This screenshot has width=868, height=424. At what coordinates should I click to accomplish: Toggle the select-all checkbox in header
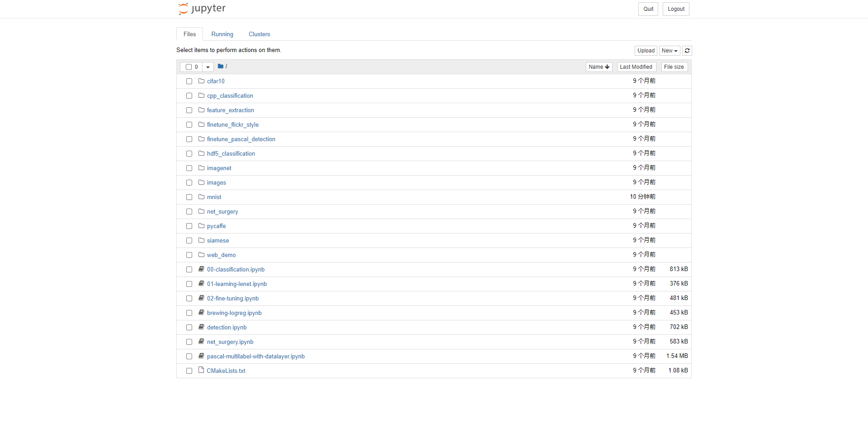[x=189, y=67]
